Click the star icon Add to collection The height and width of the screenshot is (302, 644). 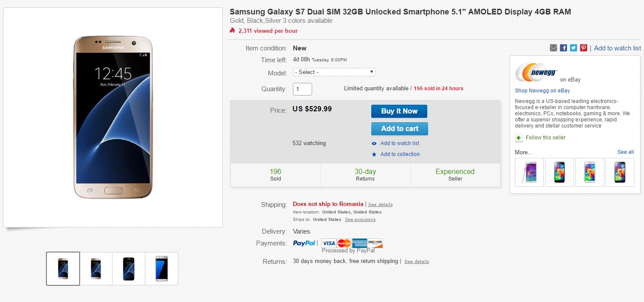pos(374,154)
